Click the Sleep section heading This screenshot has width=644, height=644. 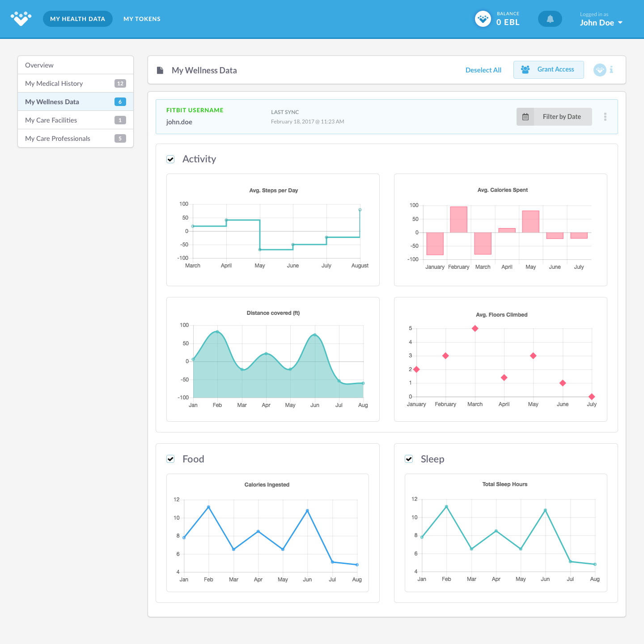(x=432, y=459)
